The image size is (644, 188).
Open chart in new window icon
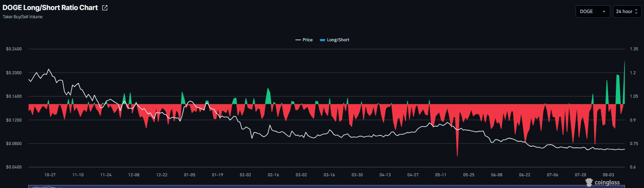point(104,8)
